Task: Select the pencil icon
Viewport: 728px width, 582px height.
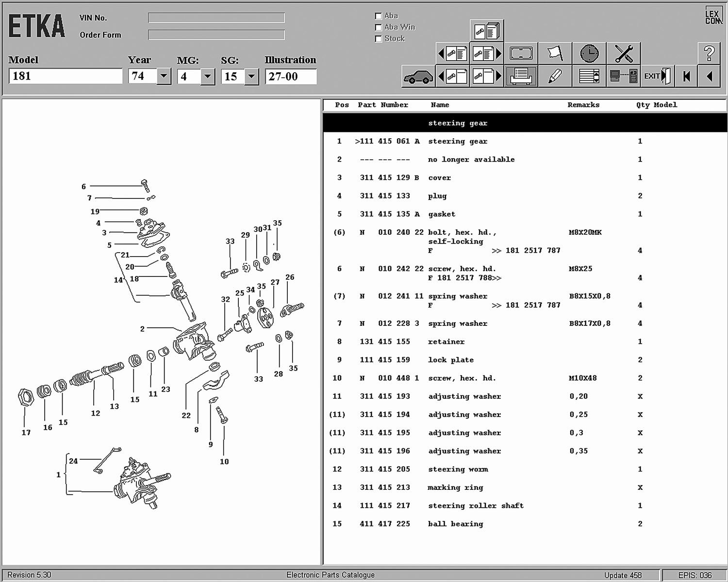Action: pyautogui.click(x=555, y=77)
